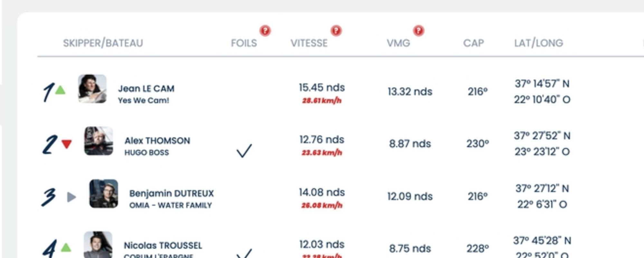
Task: Click the foils checkmark for Alex THOMSON
Action: (x=244, y=150)
